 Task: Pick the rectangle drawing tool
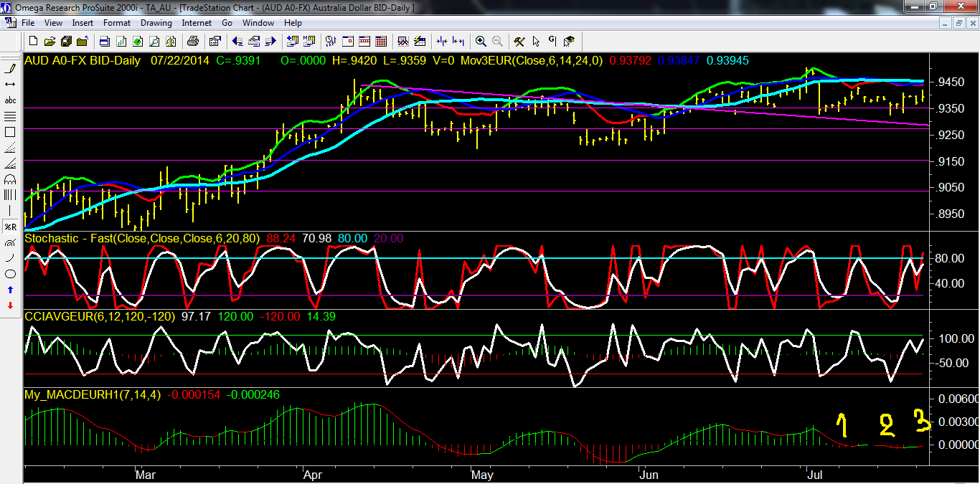click(x=10, y=132)
